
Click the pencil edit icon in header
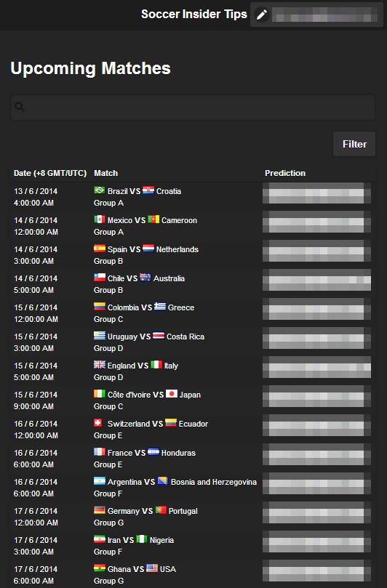262,15
